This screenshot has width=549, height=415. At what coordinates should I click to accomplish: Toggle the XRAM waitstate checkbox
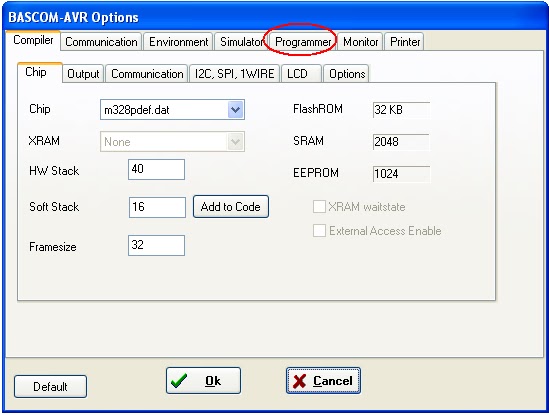319,207
